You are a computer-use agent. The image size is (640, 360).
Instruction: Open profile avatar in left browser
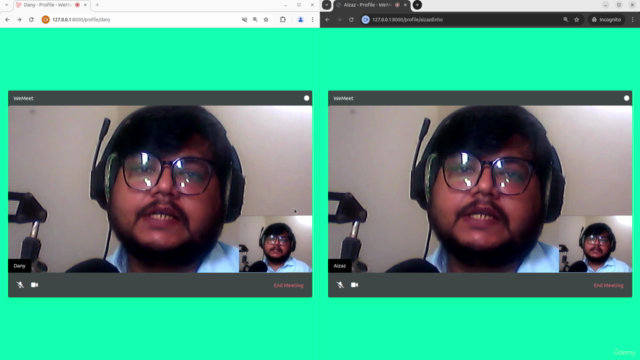[x=300, y=20]
